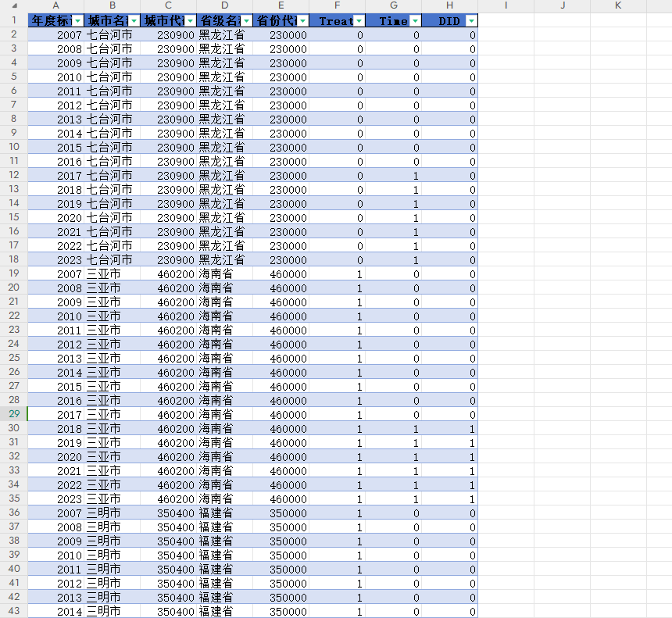Open filter dropdown for 城市名 column

[x=134, y=21]
